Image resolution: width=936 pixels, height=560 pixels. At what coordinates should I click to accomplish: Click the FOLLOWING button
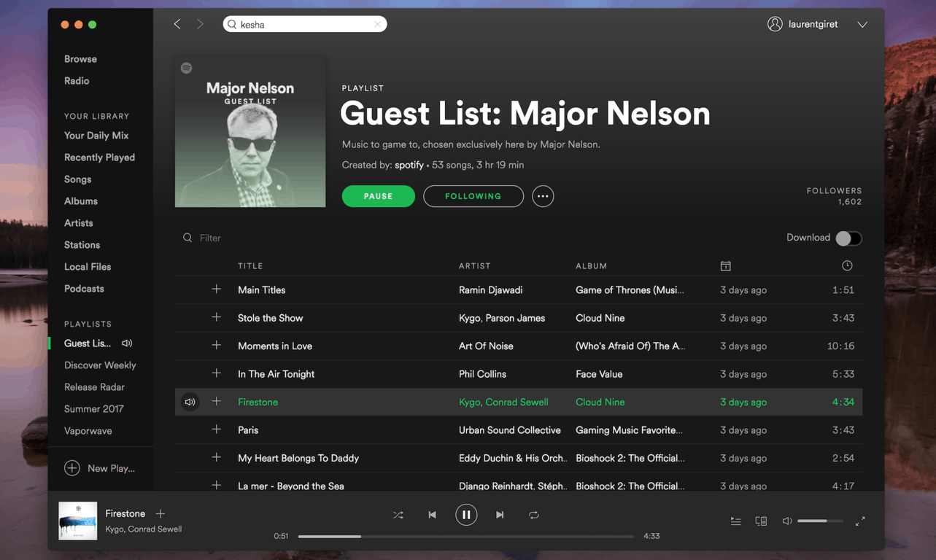point(473,196)
